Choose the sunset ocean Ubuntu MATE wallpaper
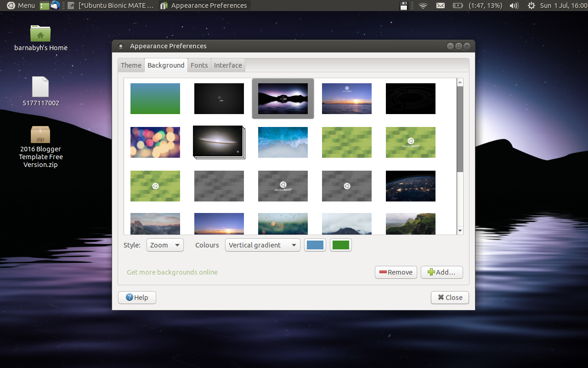The width and height of the screenshot is (588, 368). [x=347, y=98]
